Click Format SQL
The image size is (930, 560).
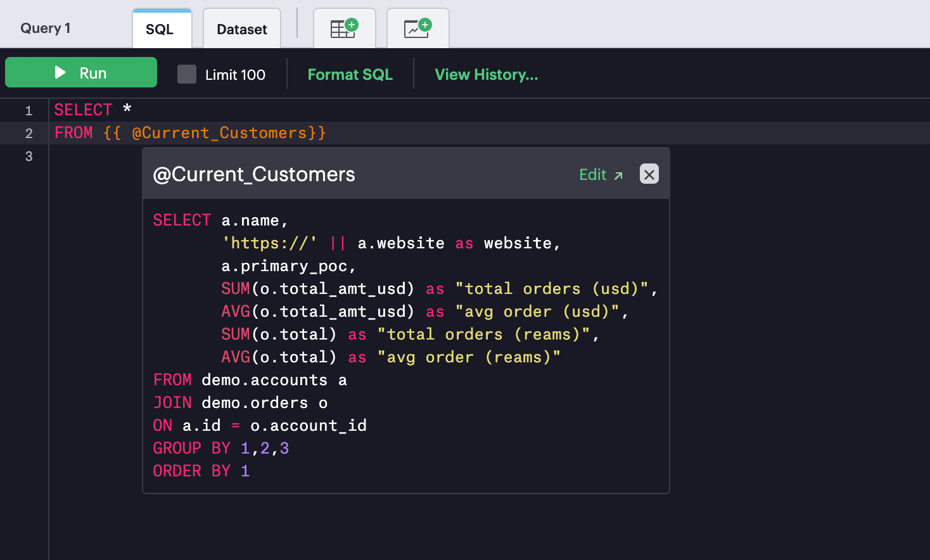coord(350,74)
